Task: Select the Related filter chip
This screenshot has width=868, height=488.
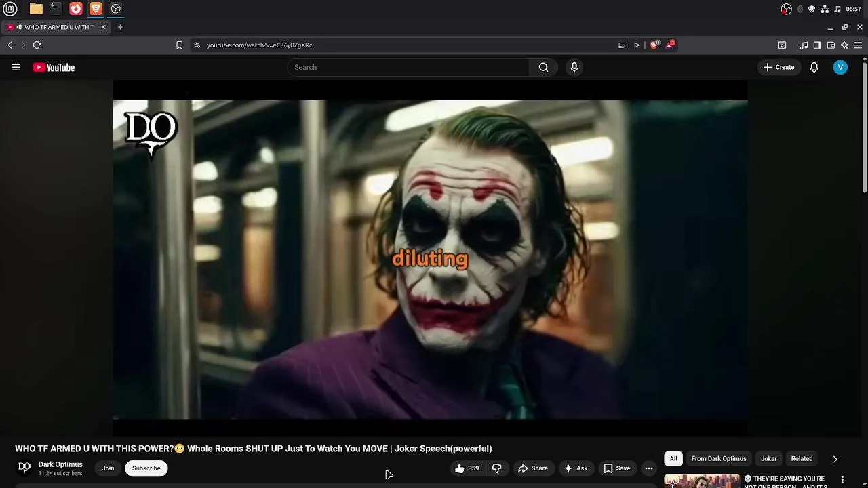Action: (802, 459)
